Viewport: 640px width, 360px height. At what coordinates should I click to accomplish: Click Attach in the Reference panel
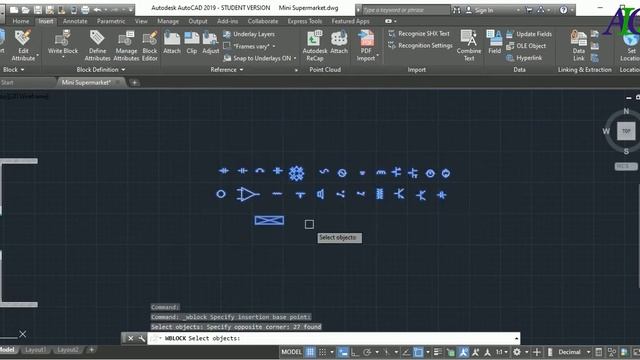tap(172, 42)
